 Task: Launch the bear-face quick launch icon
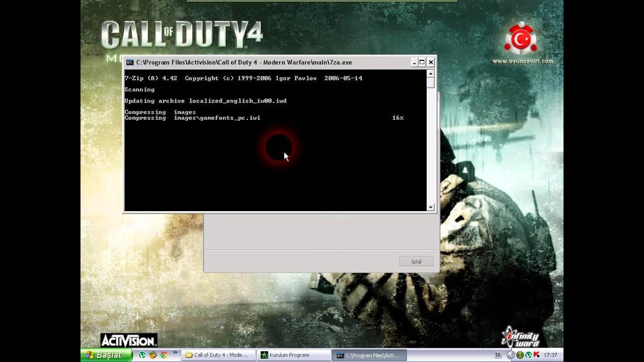(153, 355)
